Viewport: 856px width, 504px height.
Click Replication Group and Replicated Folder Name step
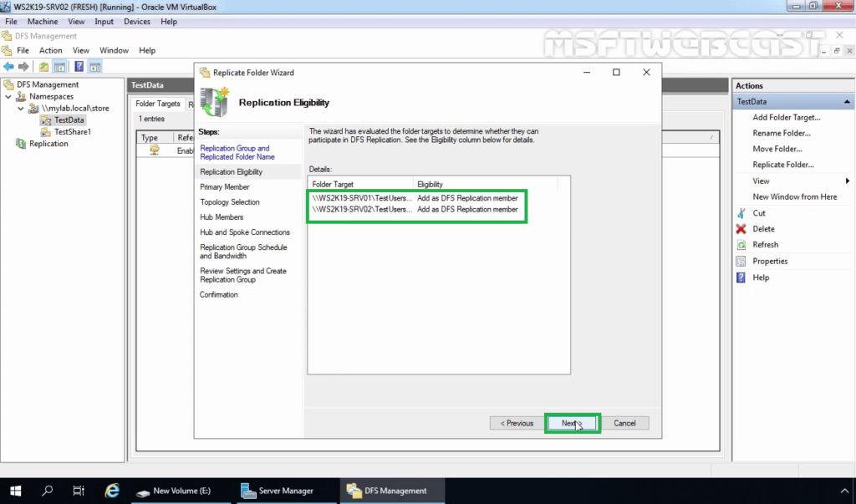coord(237,152)
